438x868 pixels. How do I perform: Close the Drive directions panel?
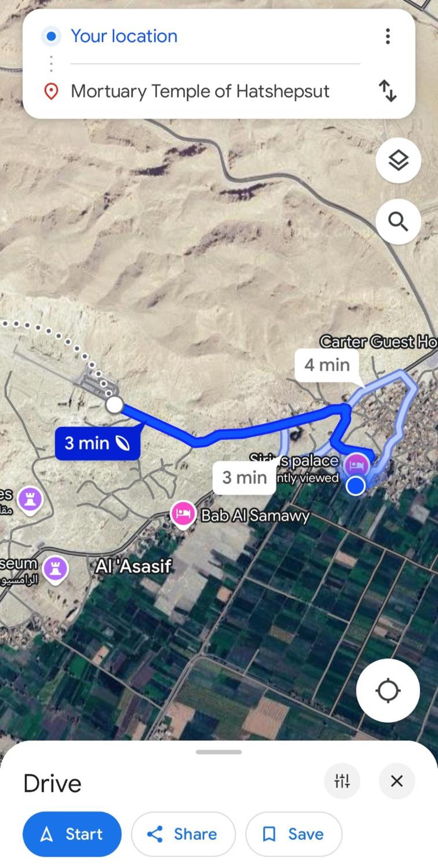tap(397, 781)
